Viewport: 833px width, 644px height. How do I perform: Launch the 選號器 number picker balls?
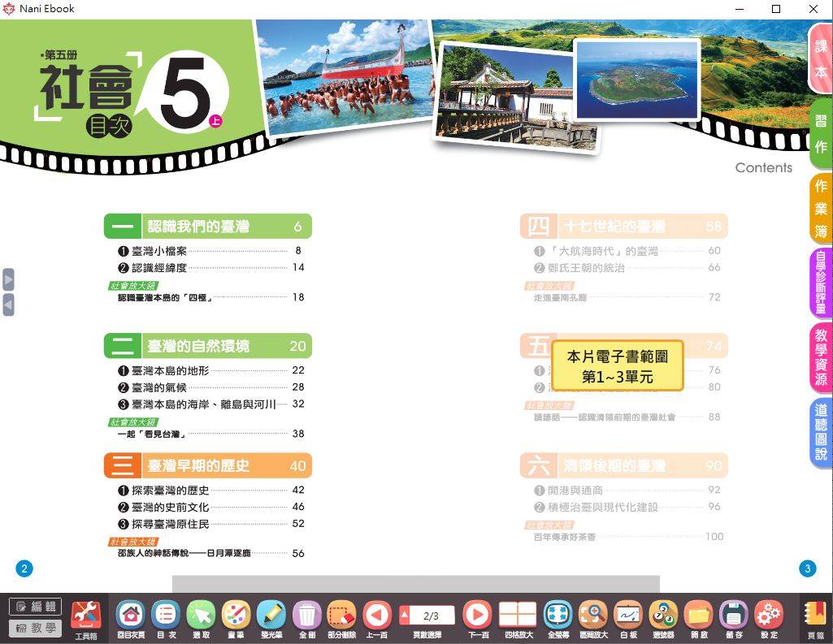(x=663, y=619)
